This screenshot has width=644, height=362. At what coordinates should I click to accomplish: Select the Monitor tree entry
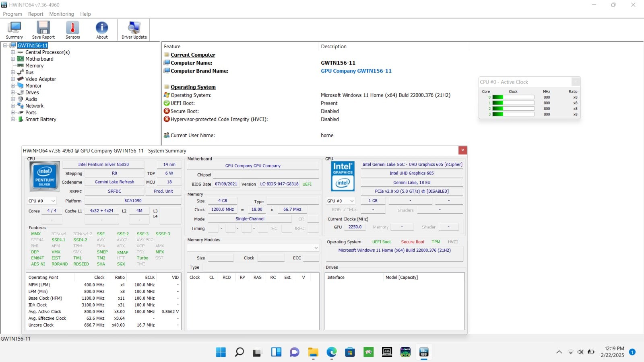pos(33,86)
